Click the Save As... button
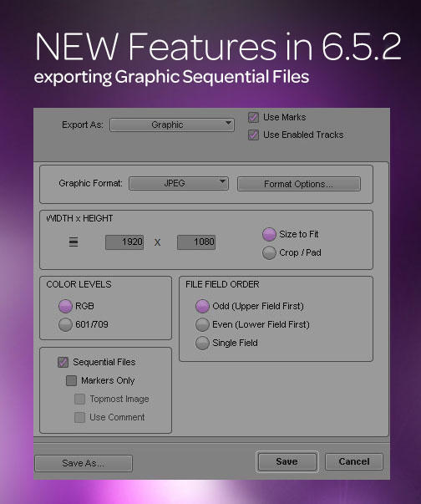Viewport: 421px width, 504px height. tap(84, 463)
